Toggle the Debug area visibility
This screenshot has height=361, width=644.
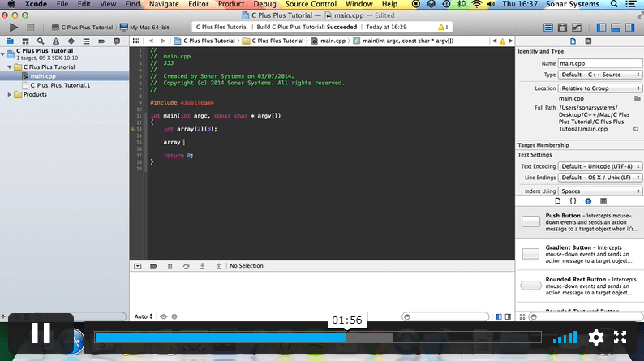point(616,28)
